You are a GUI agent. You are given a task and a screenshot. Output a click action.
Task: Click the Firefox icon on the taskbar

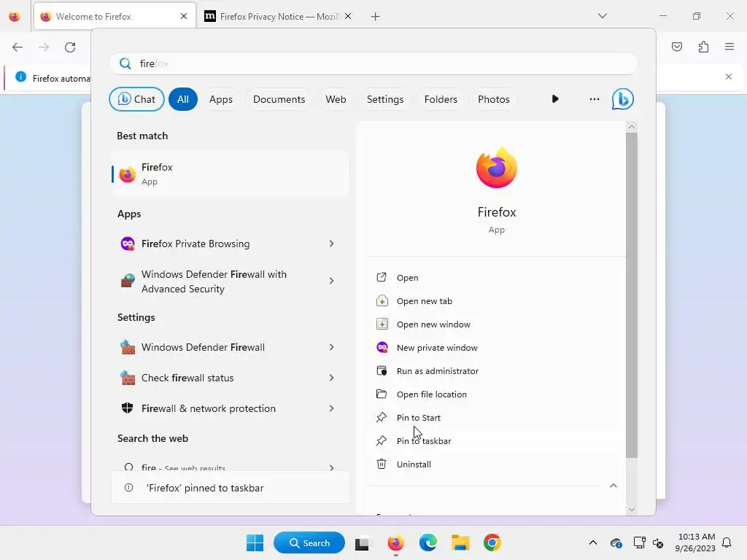point(395,542)
